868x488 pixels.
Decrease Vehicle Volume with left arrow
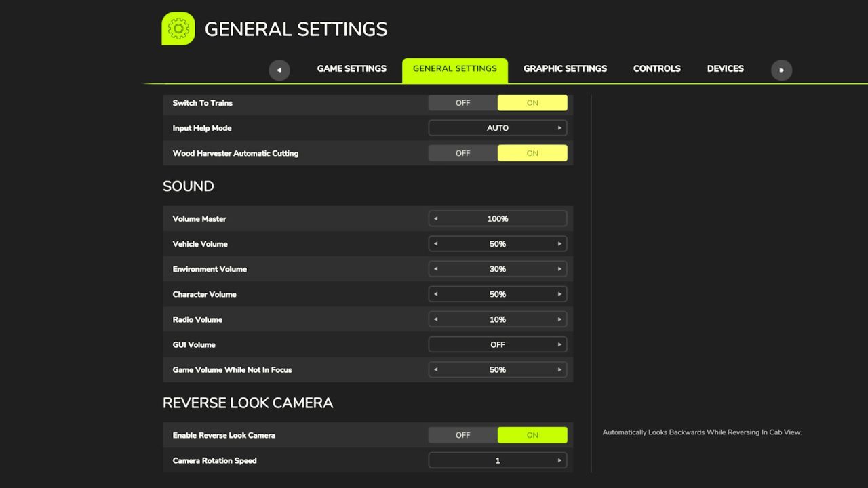tap(435, 244)
